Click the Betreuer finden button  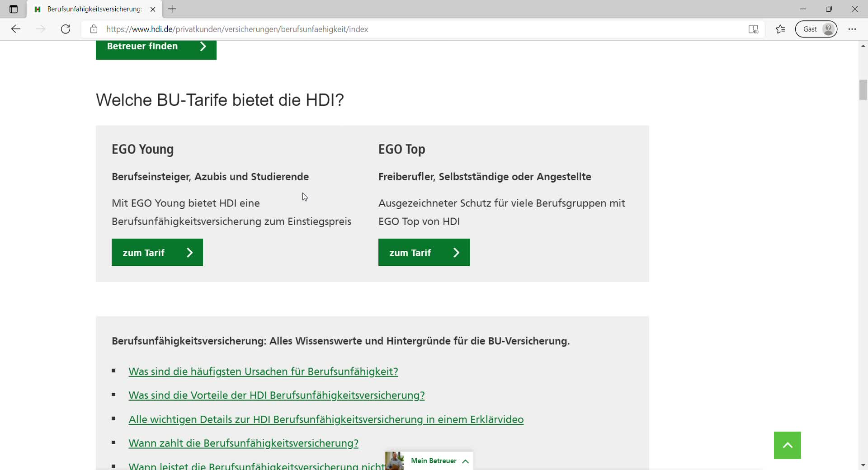pos(156,47)
